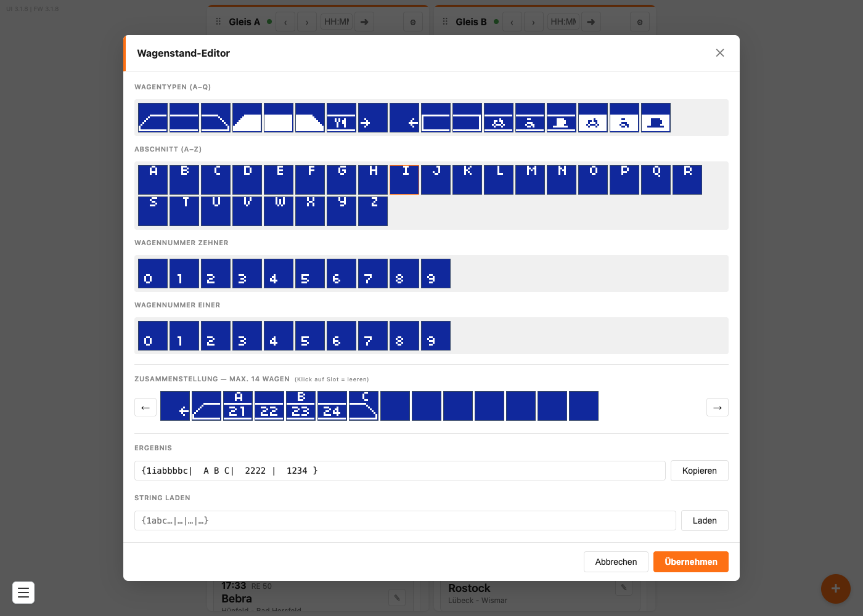Click the Laden button

tap(705, 521)
